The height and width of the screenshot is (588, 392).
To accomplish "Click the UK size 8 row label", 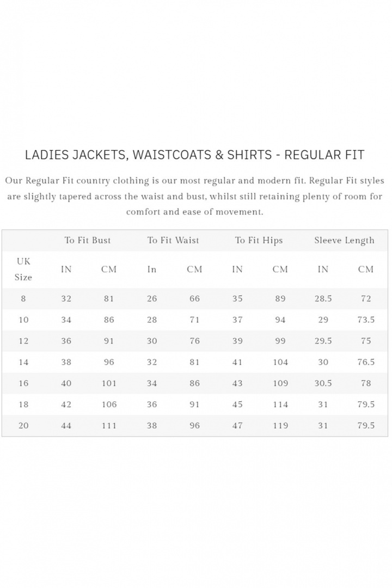I will pyautogui.click(x=23, y=298).
